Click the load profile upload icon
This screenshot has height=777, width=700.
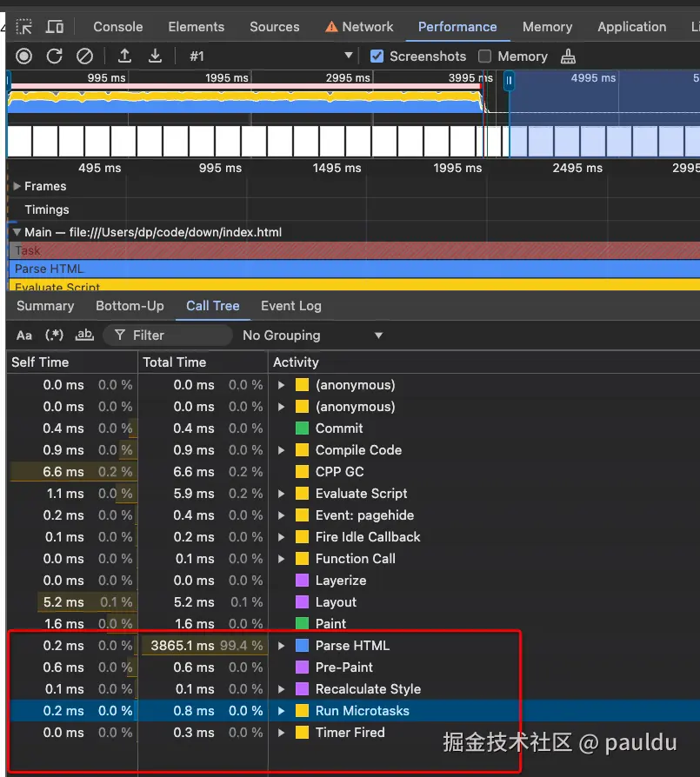[124, 56]
